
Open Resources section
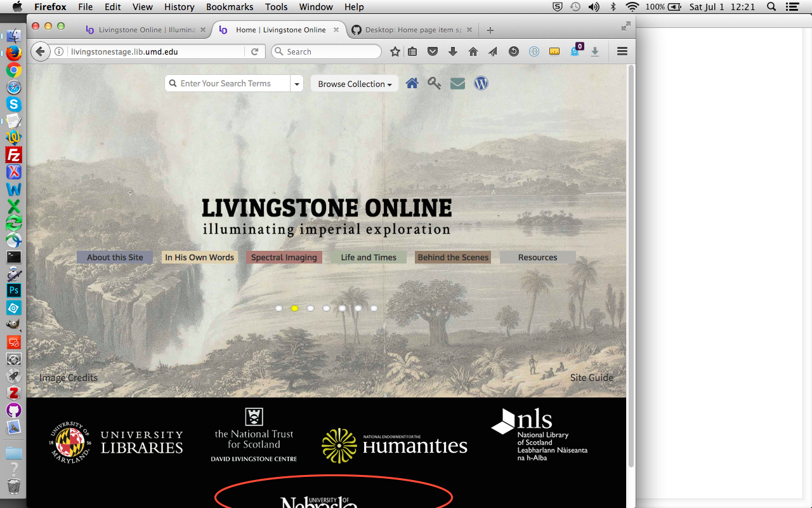(538, 257)
